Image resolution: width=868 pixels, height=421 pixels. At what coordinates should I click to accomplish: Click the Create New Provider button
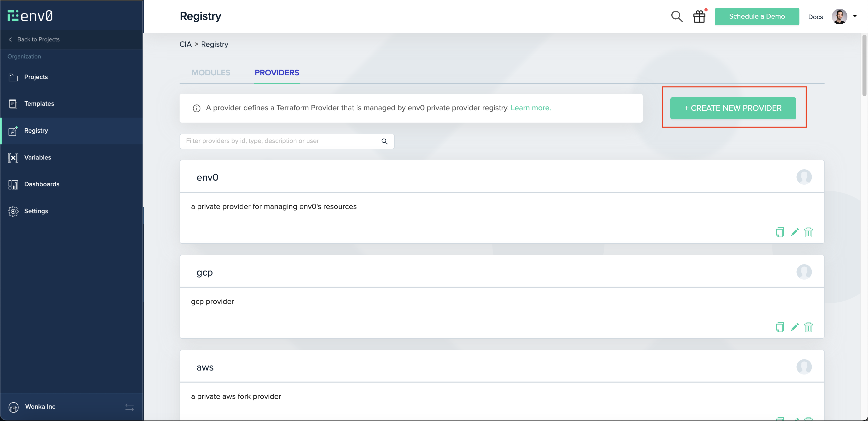click(x=733, y=108)
